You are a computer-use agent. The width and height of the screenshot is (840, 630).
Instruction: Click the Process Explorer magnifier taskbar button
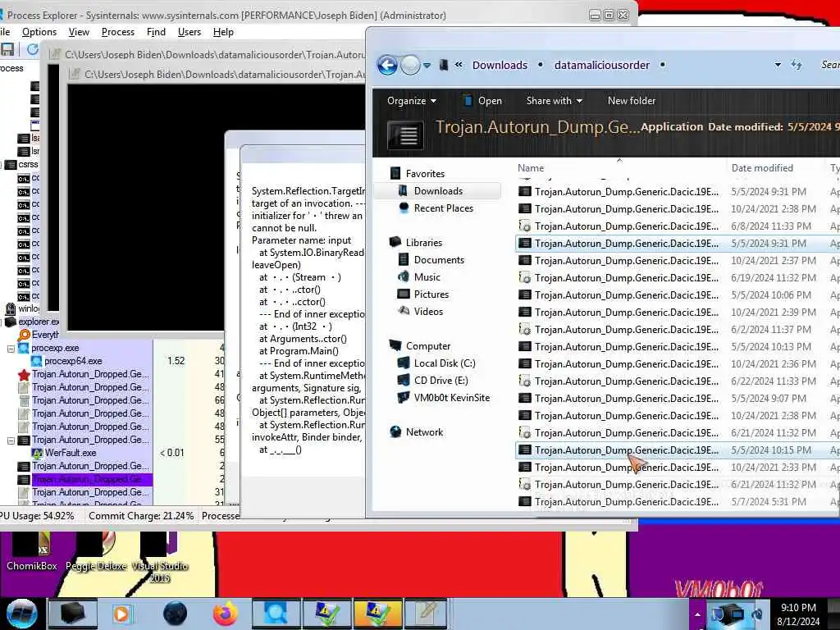(x=276, y=614)
